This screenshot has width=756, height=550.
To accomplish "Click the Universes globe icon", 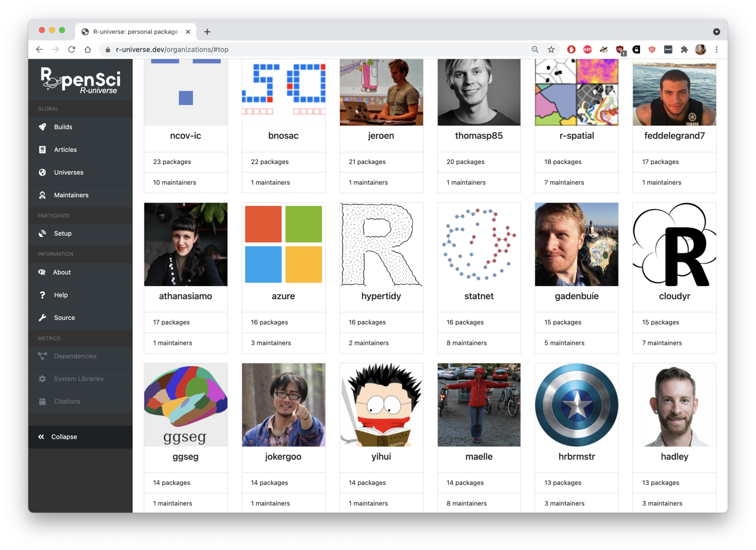I will (x=42, y=172).
